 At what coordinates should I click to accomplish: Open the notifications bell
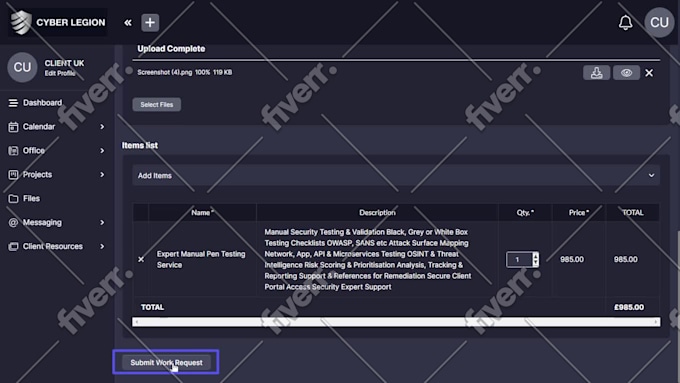[x=625, y=23]
